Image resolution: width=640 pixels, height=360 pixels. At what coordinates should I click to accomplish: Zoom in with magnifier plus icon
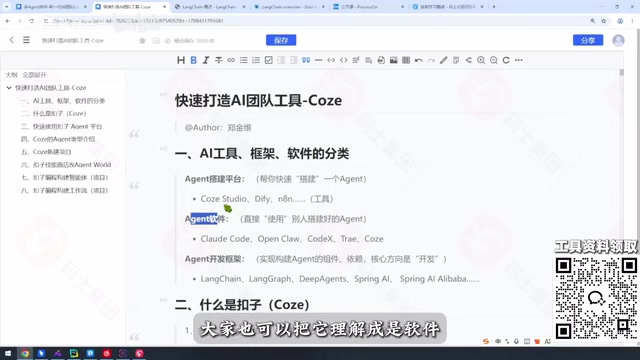(x=481, y=60)
